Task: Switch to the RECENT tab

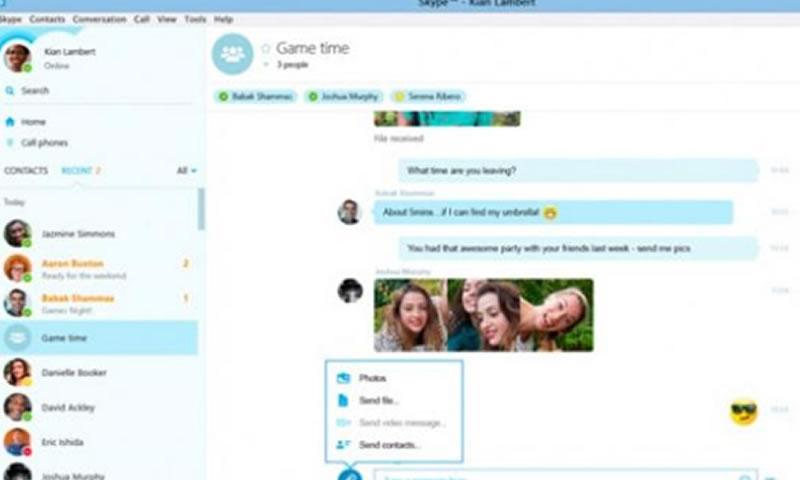Action: click(77, 170)
